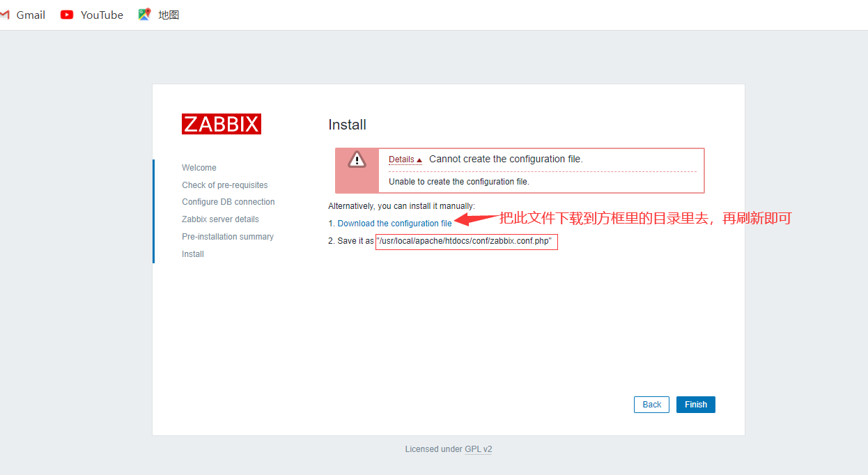Click the Back button

click(x=651, y=405)
